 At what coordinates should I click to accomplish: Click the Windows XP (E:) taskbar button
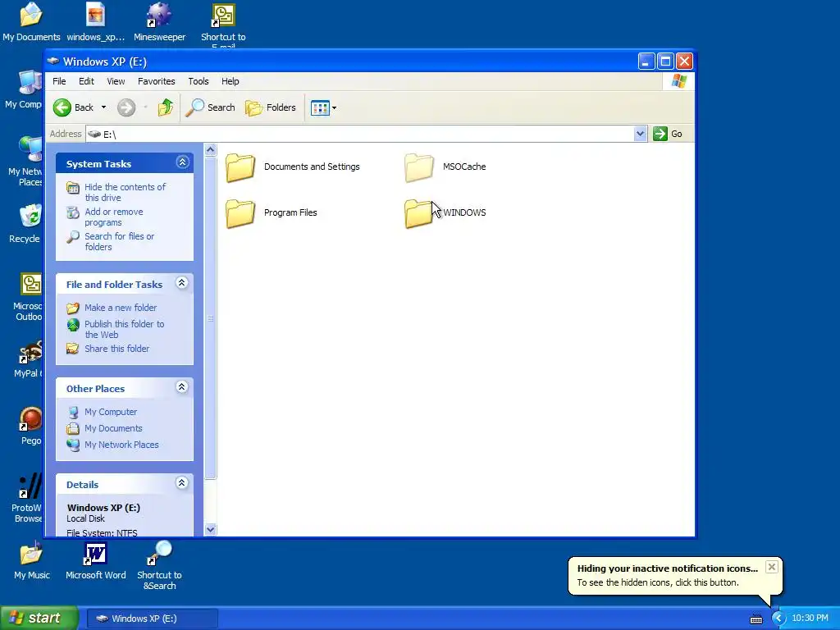tap(152, 619)
